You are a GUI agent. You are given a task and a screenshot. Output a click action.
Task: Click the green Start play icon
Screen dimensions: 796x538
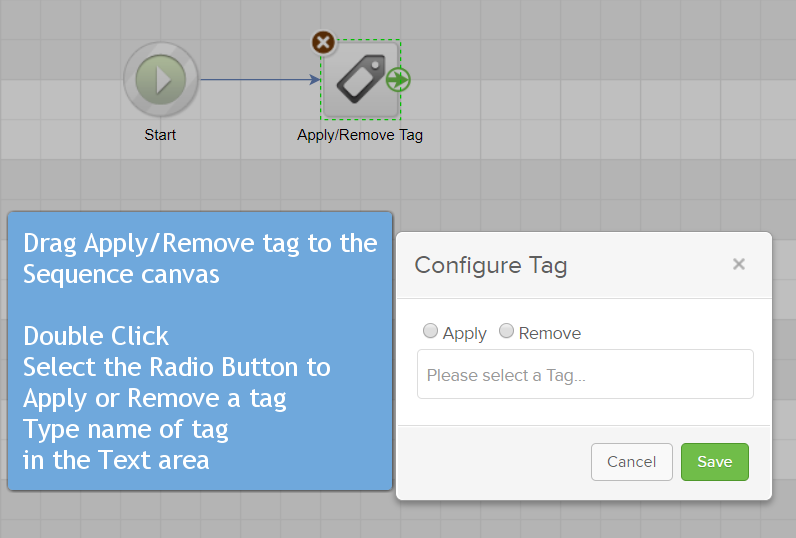click(160, 80)
